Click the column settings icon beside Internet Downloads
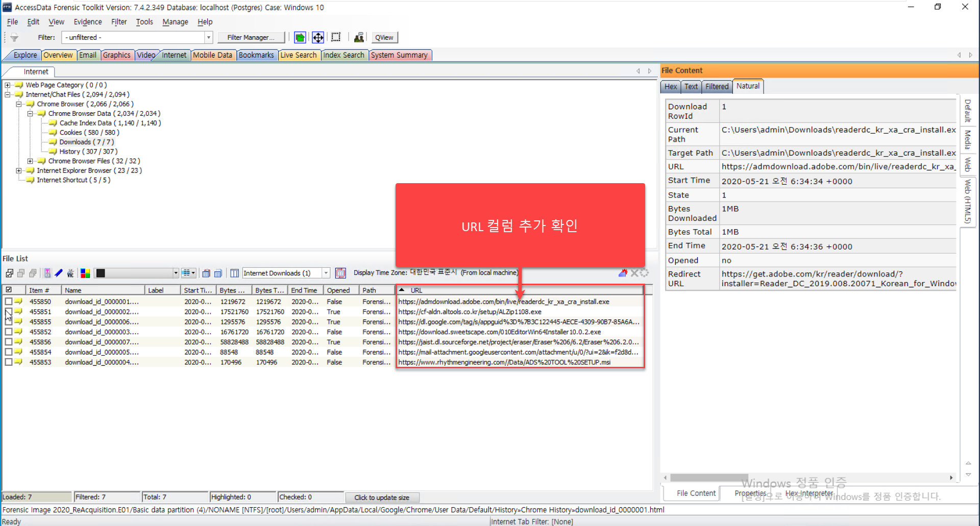The image size is (980, 526). [x=234, y=273]
